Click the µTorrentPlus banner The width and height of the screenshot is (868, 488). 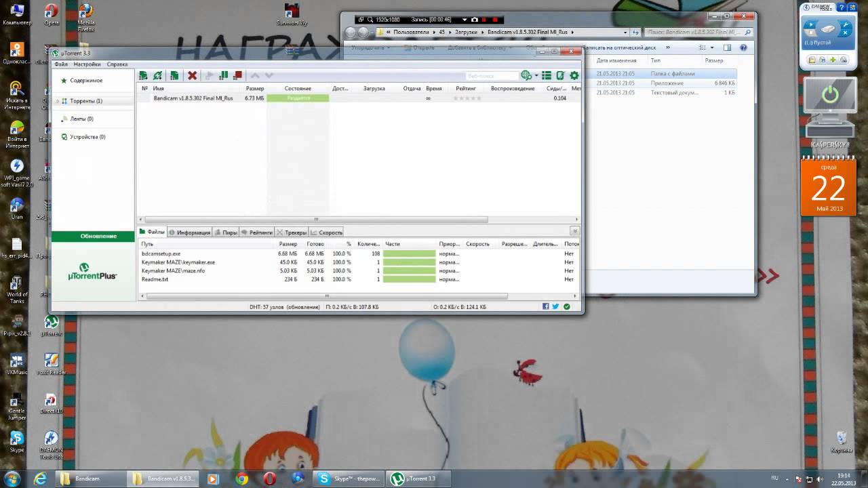pos(93,272)
